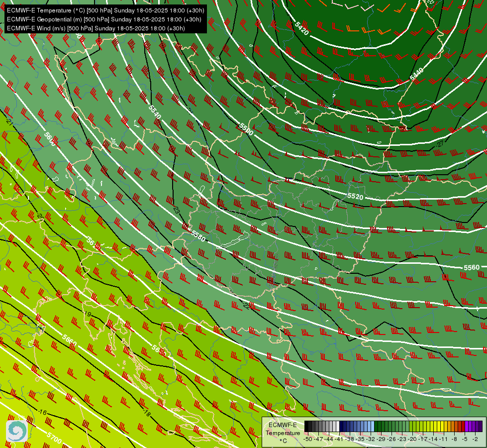Click the legend title ECMWF-E Temperature °C
The width and height of the screenshot is (487, 448).
(x=283, y=433)
